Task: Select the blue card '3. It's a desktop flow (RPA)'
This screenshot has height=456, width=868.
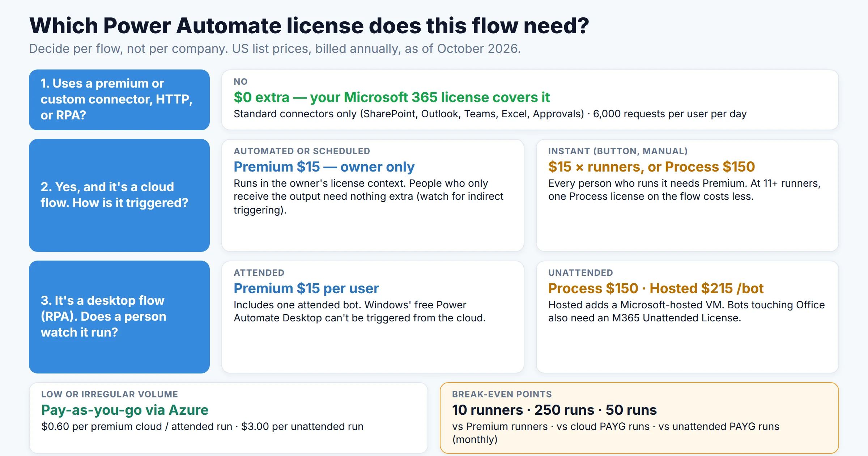Action: coord(119,317)
